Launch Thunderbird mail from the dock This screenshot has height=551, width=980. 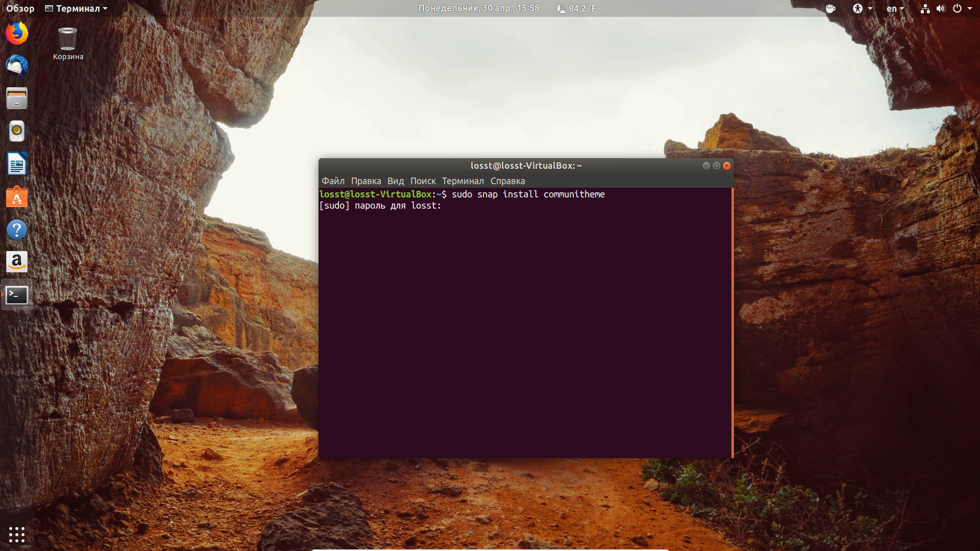tap(17, 66)
